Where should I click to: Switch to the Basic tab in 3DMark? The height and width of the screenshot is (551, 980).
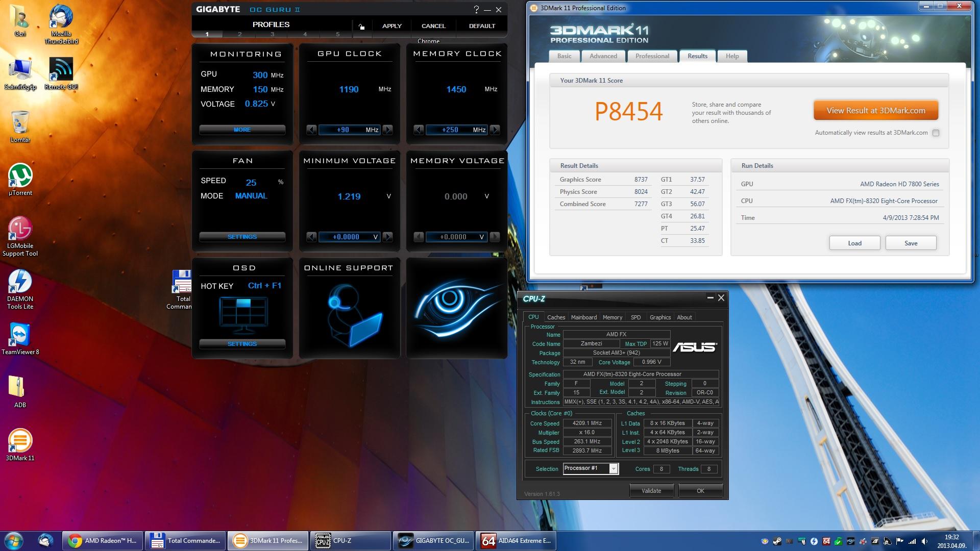565,56
